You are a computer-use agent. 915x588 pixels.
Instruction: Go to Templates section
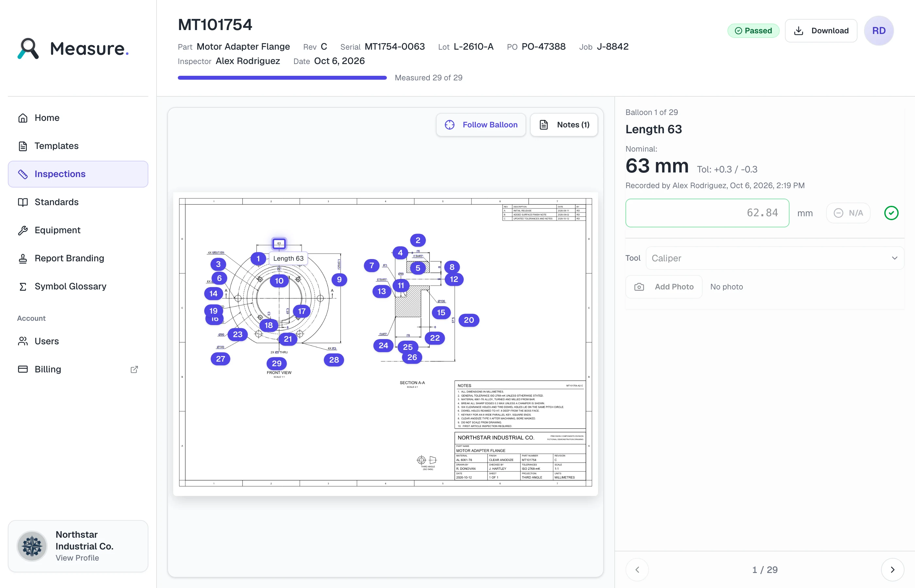(x=78, y=146)
